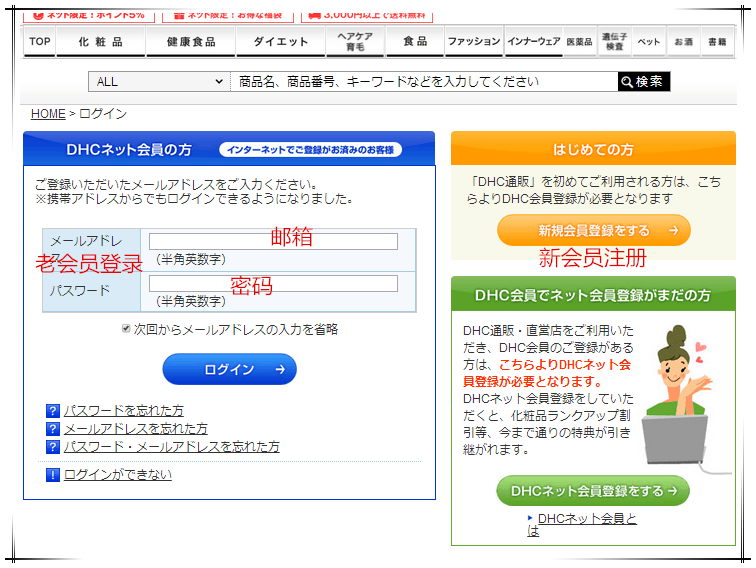Click the blue ログイン button
This screenshot has height=568, width=756.
click(230, 369)
